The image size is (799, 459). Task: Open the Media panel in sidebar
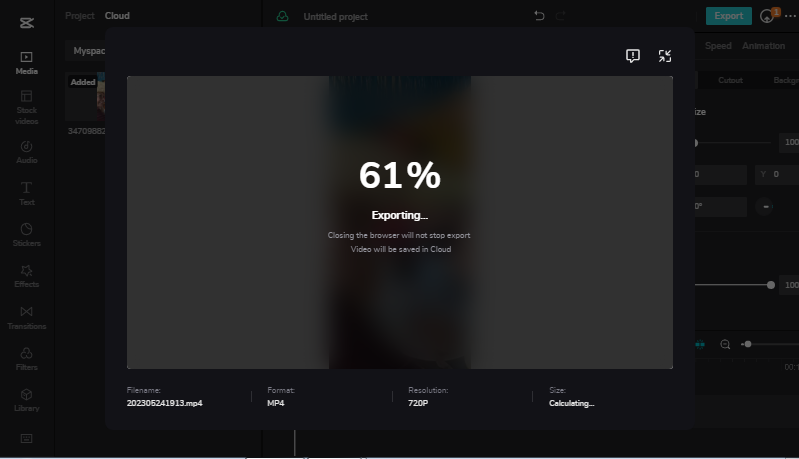27,63
